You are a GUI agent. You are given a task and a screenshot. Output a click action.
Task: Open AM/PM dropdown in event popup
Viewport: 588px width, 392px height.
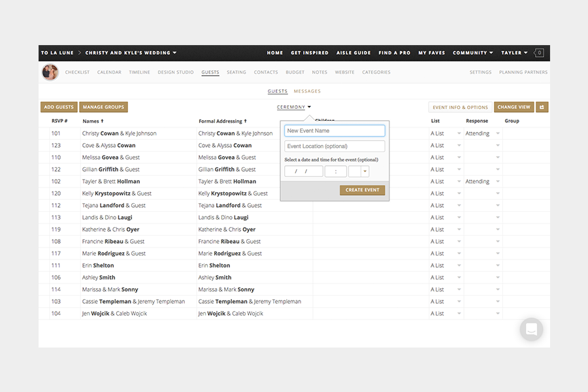pos(365,171)
